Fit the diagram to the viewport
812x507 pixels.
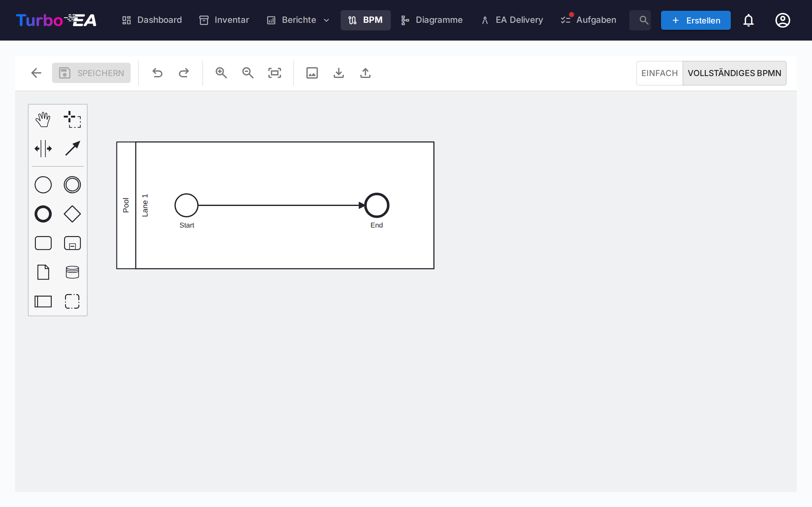tap(274, 73)
